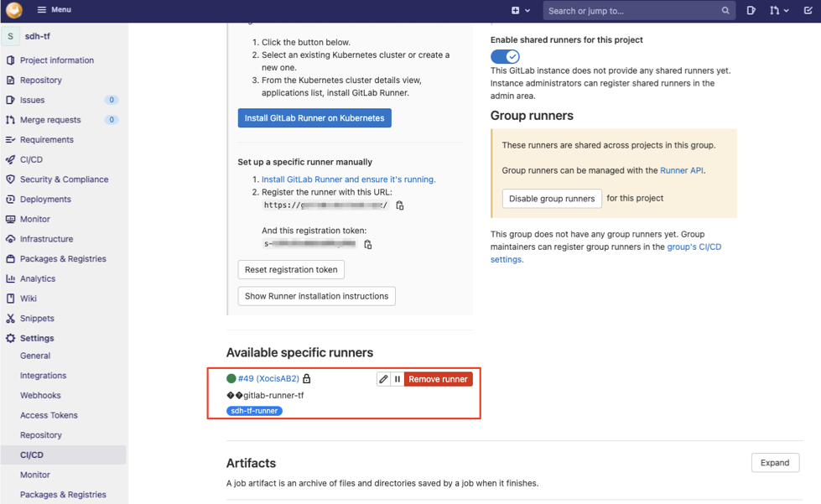
Task: Open the to-do list icon
Action: coord(808,10)
